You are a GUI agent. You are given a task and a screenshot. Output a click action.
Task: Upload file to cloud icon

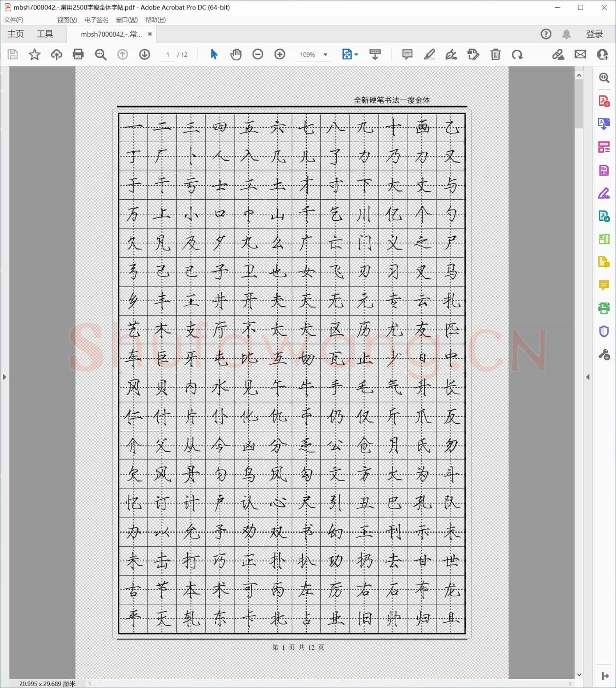coord(56,54)
